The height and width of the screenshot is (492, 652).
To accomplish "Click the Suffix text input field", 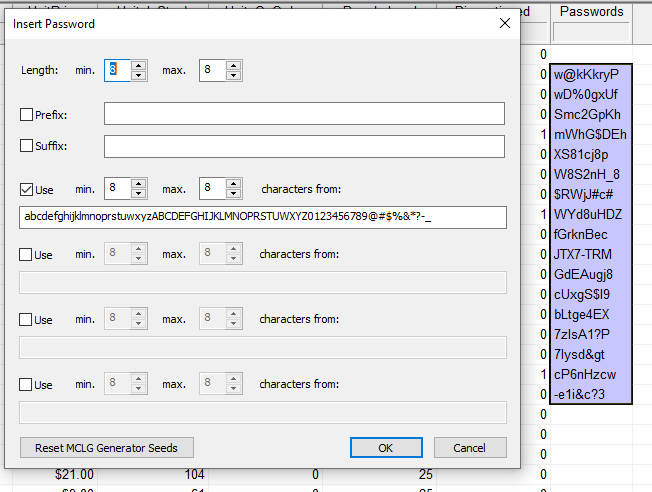I will [x=304, y=146].
